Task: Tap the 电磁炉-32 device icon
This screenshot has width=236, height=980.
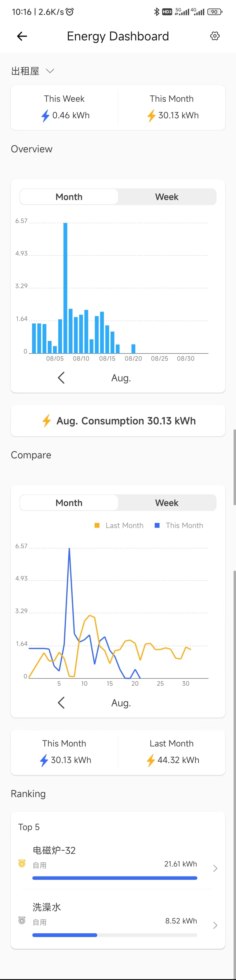Action: pos(22,863)
